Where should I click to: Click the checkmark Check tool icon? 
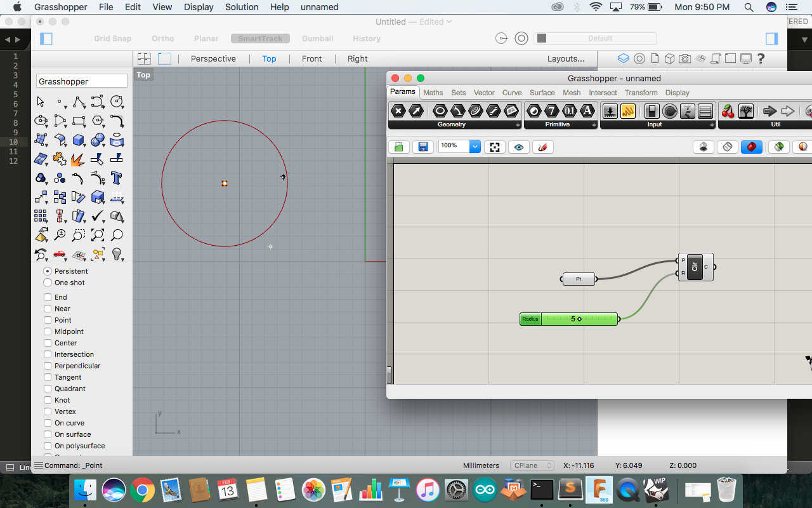[98, 216]
